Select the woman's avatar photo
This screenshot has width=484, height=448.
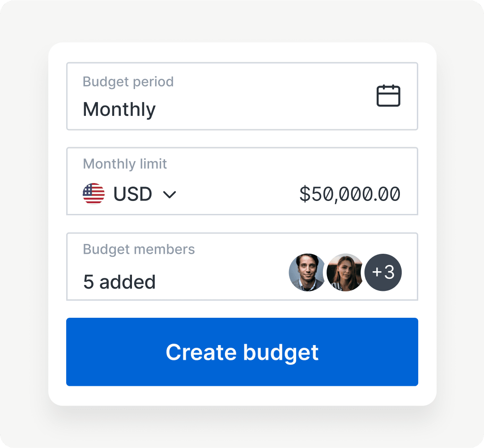(345, 273)
